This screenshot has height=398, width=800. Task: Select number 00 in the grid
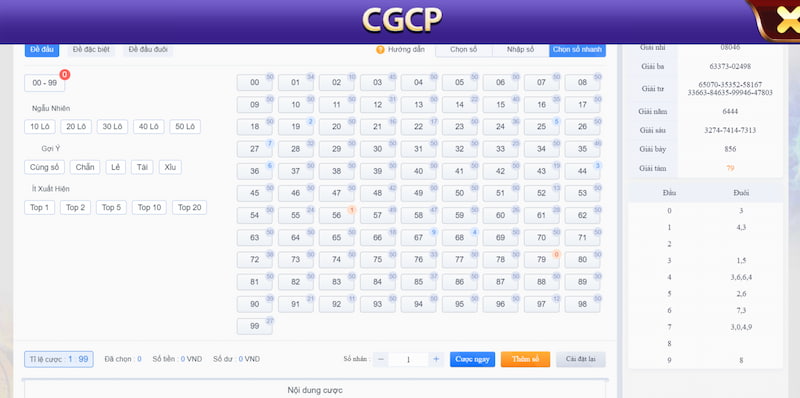[255, 83]
